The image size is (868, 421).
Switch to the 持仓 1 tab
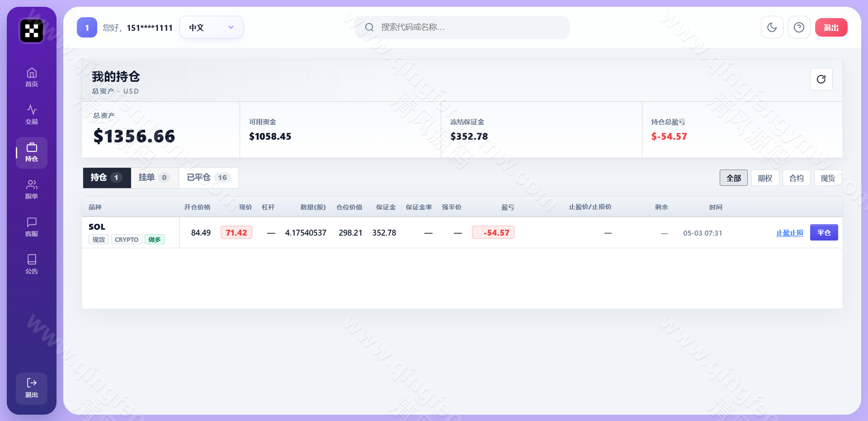(107, 178)
